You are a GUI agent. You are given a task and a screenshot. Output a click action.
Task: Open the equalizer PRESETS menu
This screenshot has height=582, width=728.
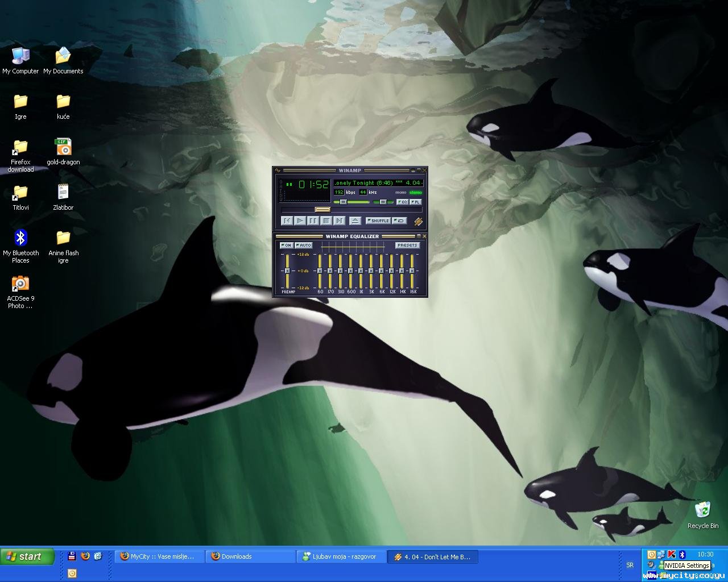(x=408, y=246)
